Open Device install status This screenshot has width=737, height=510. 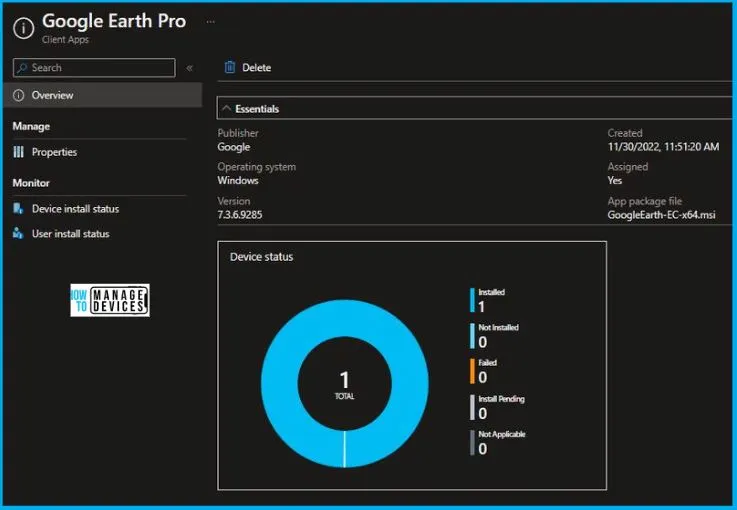coord(75,209)
